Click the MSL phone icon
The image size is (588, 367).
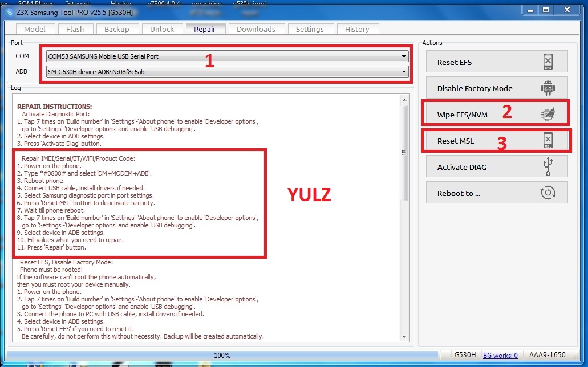click(x=548, y=140)
